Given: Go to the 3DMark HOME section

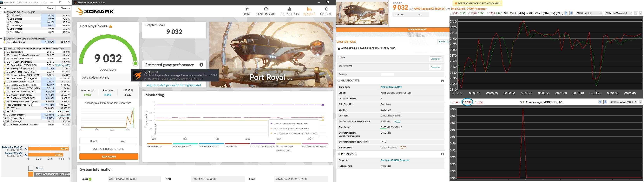Looking at the screenshot, I should coord(247,11).
